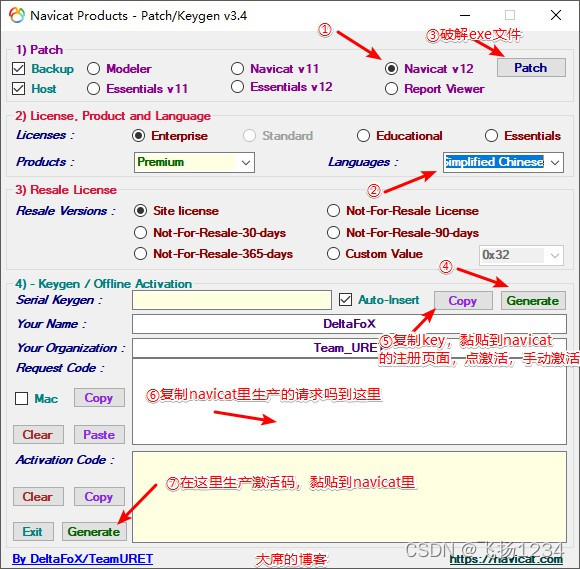This screenshot has width=580, height=569.
Task: Choose Not-For-Resale-30-days option
Action: click(141, 233)
